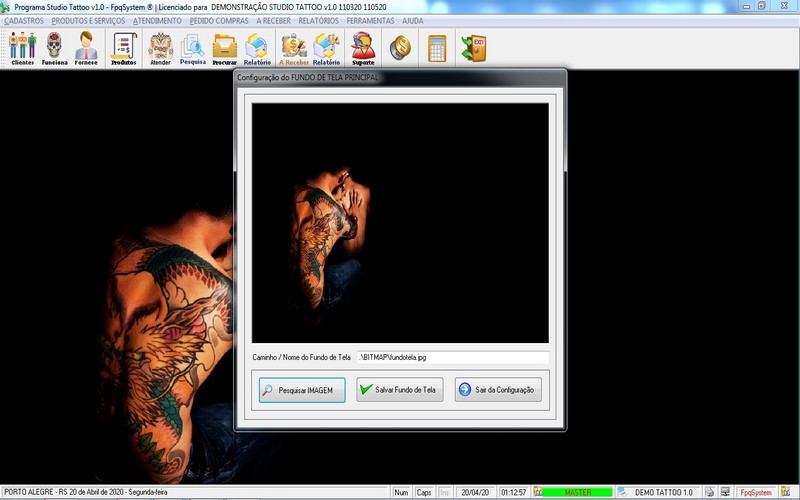Image resolution: width=800 pixels, height=500 pixels.
Task: Click the background preview image in dialog
Action: tap(400, 223)
